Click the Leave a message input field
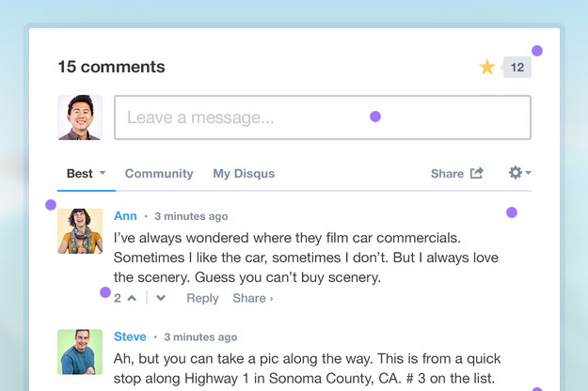This screenshot has width=588, height=391. [323, 117]
